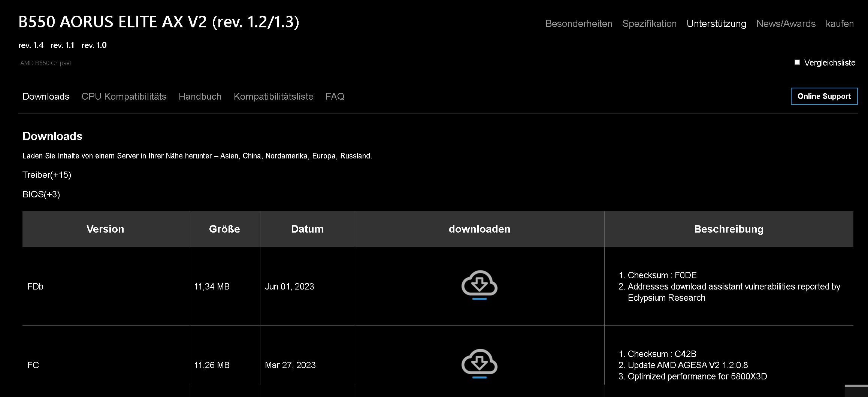868x397 pixels.
Task: Click the AMD B550 Chipset label
Action: coord(46,63)
